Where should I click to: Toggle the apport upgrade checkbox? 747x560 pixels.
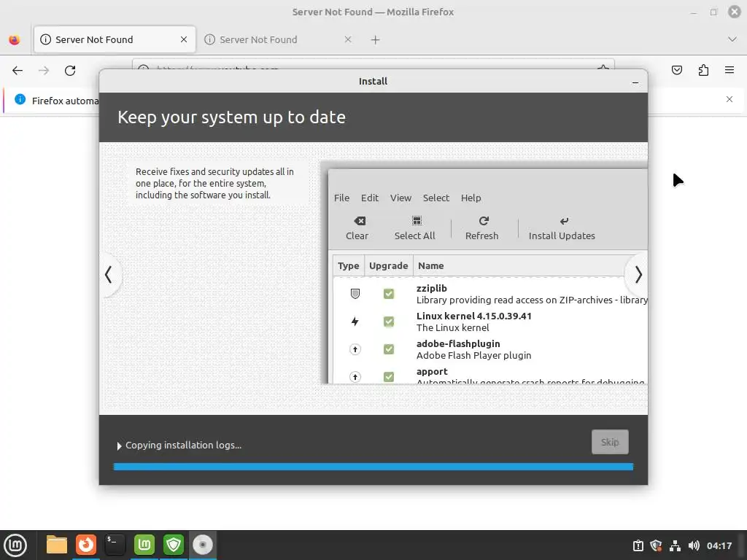tap(389, 377)
